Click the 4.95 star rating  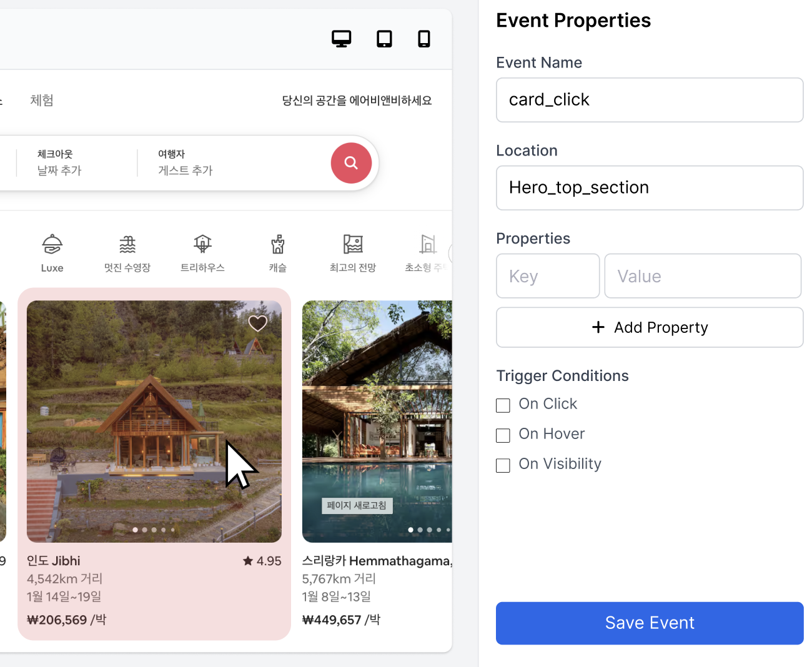262,561
